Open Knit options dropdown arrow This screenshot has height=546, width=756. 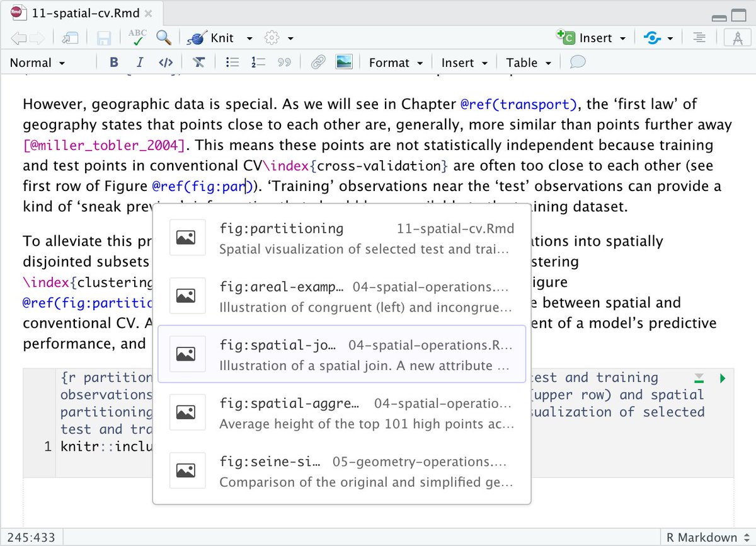pyautogui.click(x=249, y=38)
